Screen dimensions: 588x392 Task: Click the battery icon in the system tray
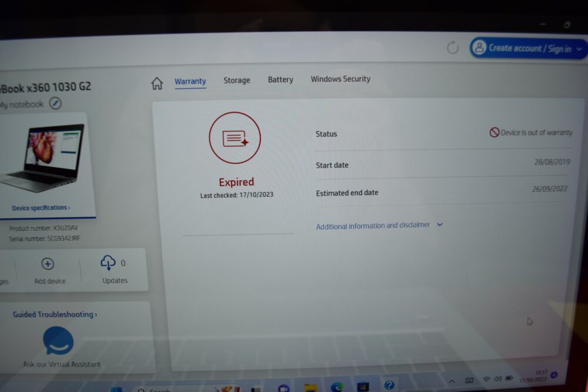tap(509, 378)
